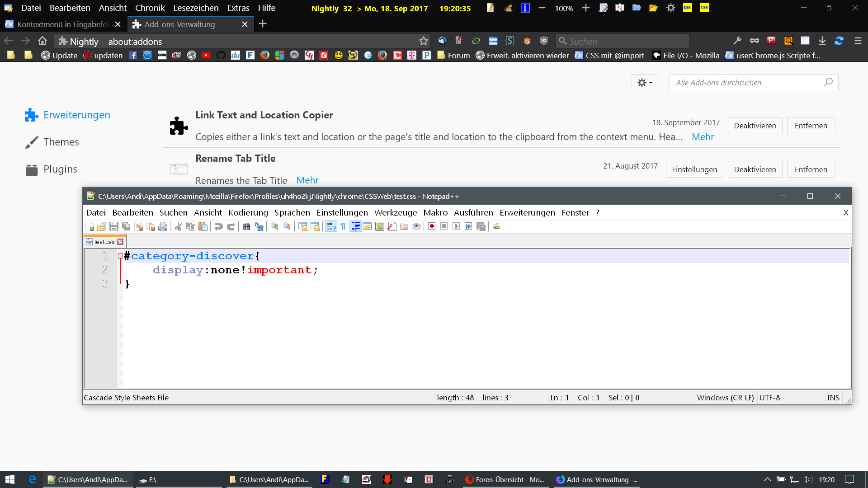Open the Kodierung menu in Notepad++
868x488 pixels.
pyautogui.click(x=248, y=212)
